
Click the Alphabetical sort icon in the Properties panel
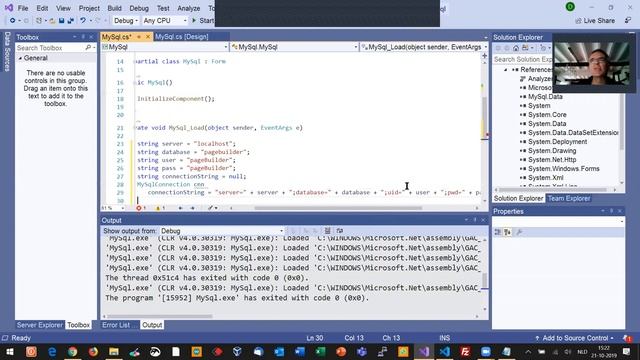pos(507,232)
